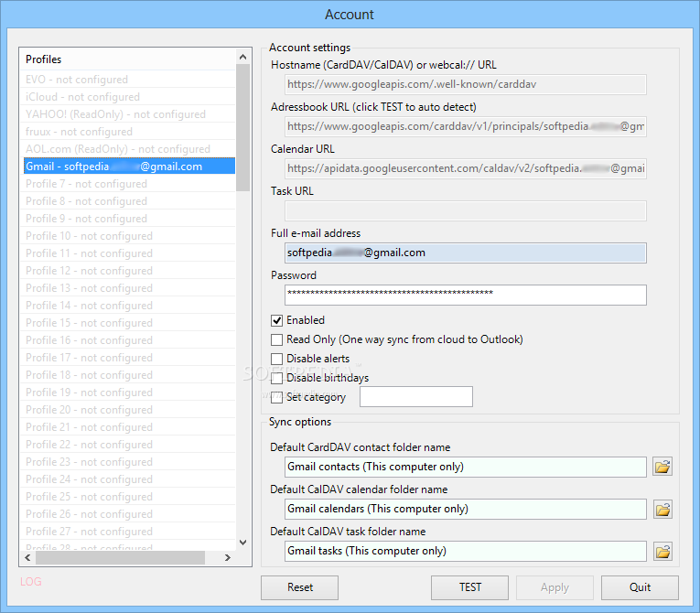The height and width of the screenshot is (613, 700).
Task: Click the Gmail contacts folder name field
Action: (x=466, y=467)
